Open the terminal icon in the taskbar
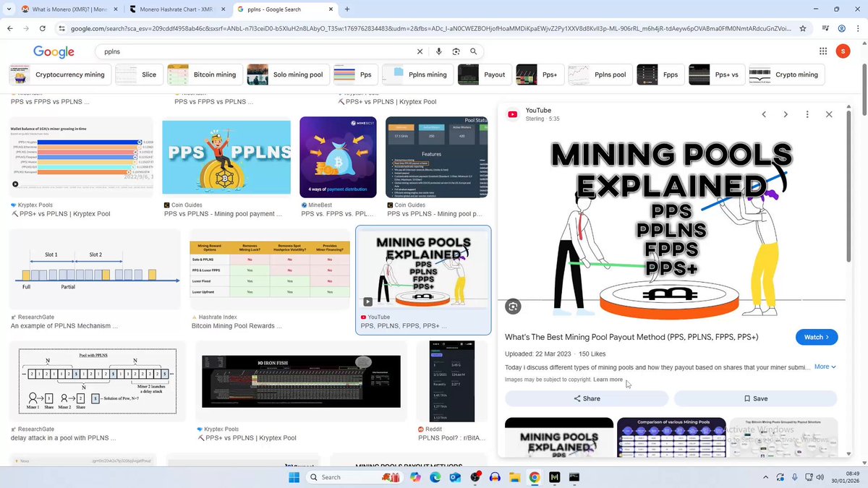Screen dimensions: 868x488 tap(574, 477)
